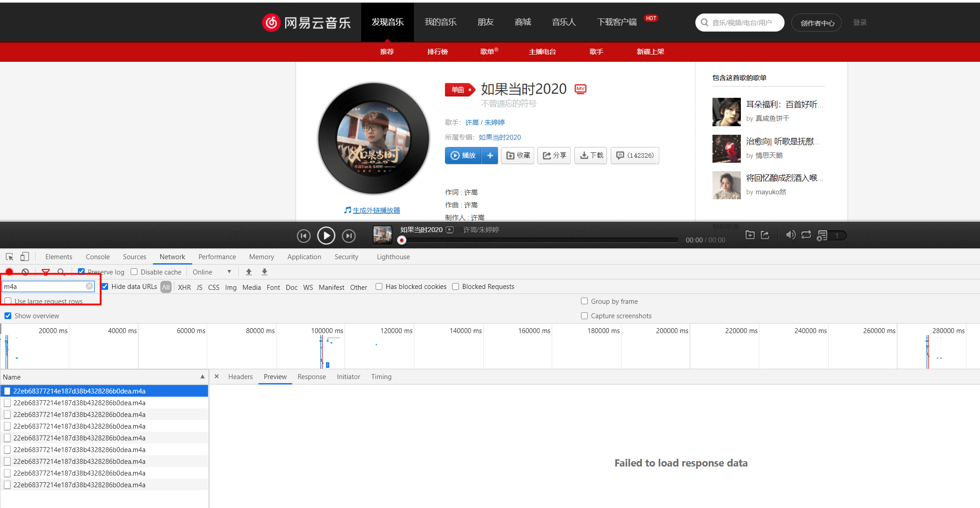Viewport: 980px width, 508px height.
Task: Open the 生成外链播放器 link
Action: (377, 210)
